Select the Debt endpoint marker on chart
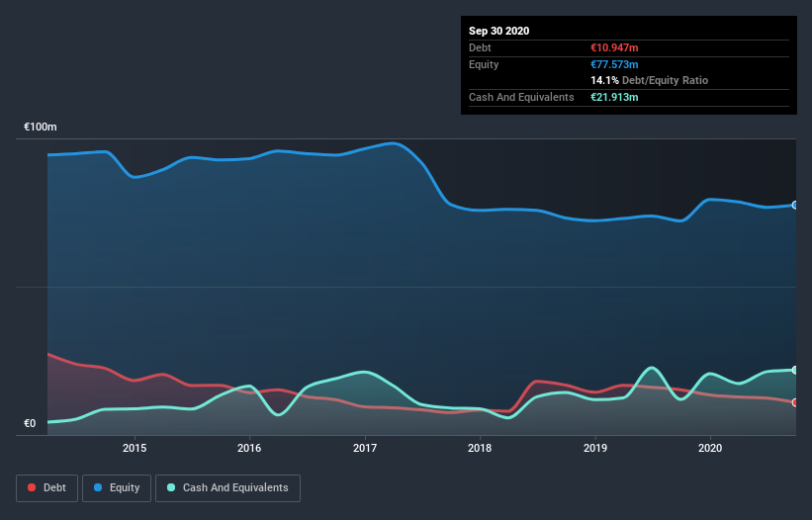The width and height of the screenshot is (812, 520). point(795,402)
